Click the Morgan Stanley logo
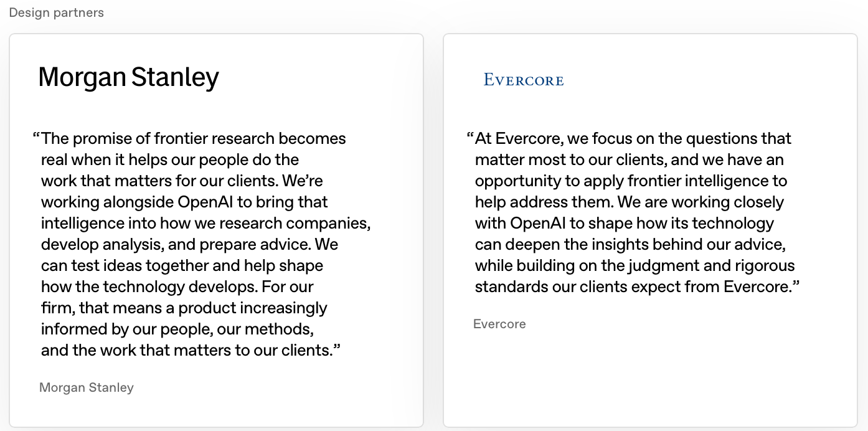The image size is (868, 431). coord(128,77)
